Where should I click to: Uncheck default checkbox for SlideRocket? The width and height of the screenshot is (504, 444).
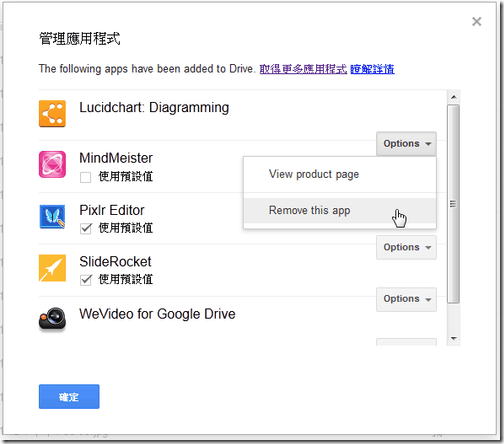(x=86, y=280)
